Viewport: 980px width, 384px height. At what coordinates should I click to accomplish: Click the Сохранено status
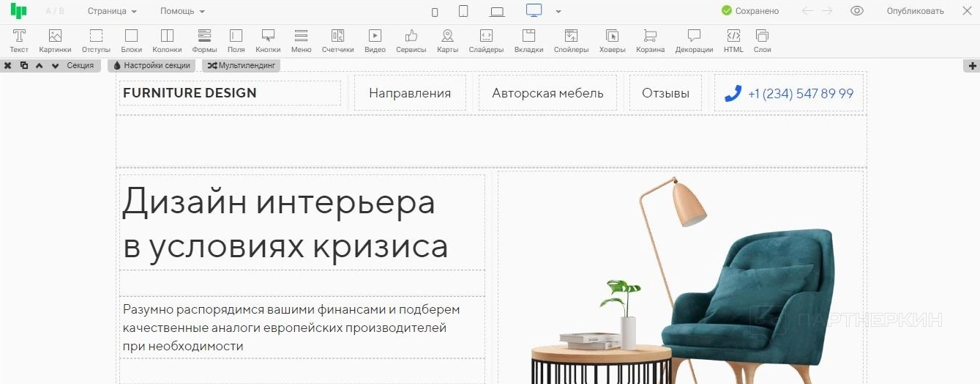(750, 11)
